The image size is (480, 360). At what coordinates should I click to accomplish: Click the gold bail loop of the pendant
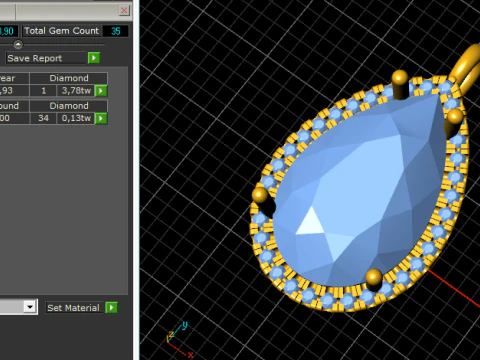click(467, 70)
